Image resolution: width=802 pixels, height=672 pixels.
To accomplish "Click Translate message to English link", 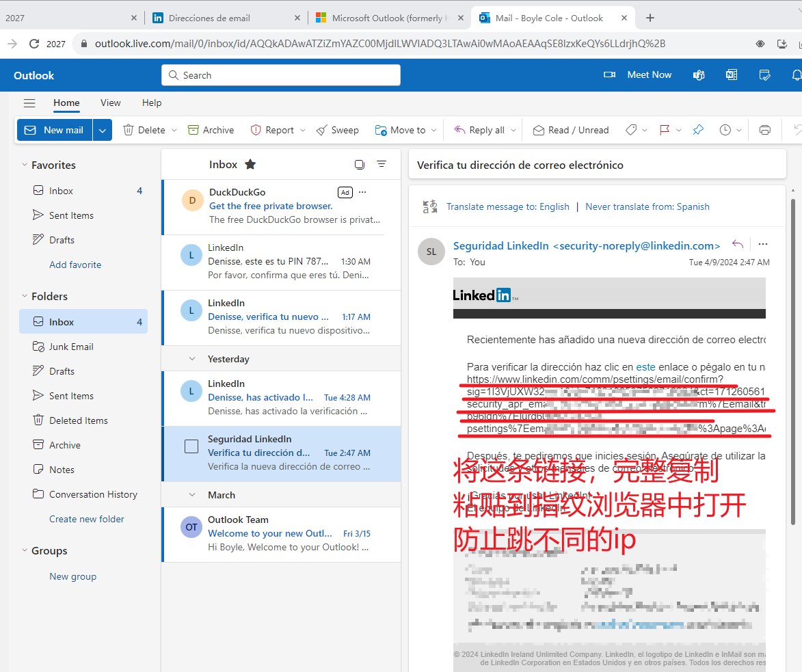I will point(507,206).
